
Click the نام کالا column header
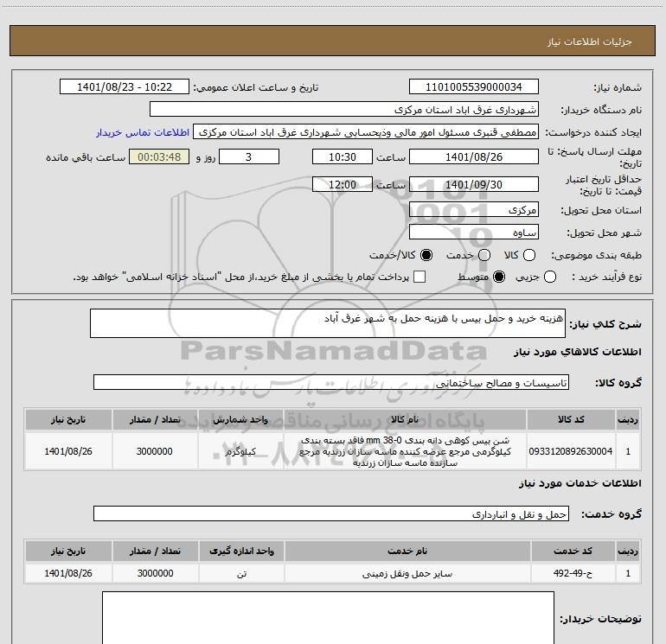(405, 419)
